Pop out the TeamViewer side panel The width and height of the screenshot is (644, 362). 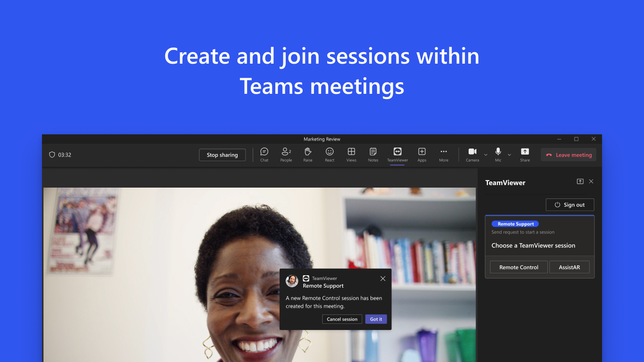click(x=580, y=181)
